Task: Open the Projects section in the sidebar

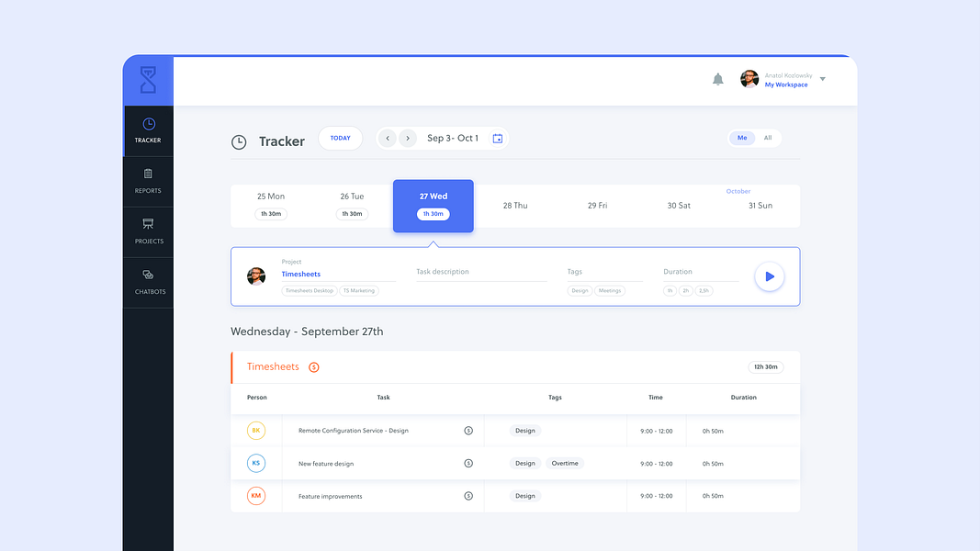Action: (148, 231)
